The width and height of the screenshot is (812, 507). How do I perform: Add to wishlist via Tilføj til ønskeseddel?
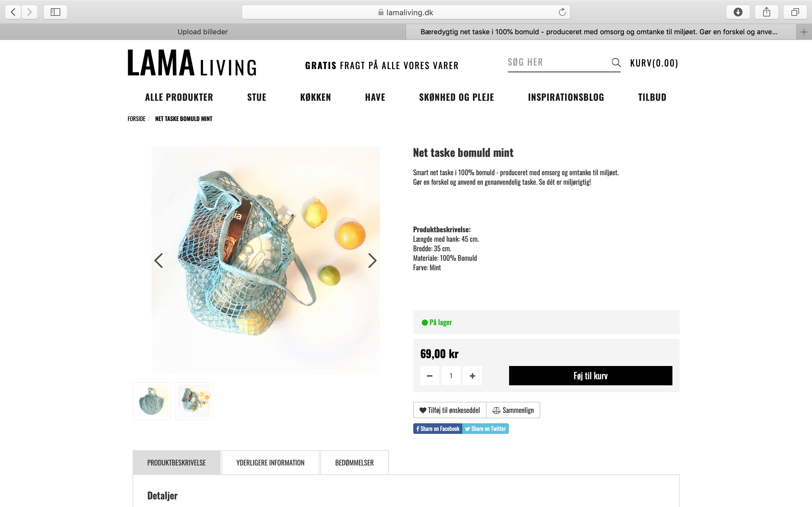[x=450, y=410]
